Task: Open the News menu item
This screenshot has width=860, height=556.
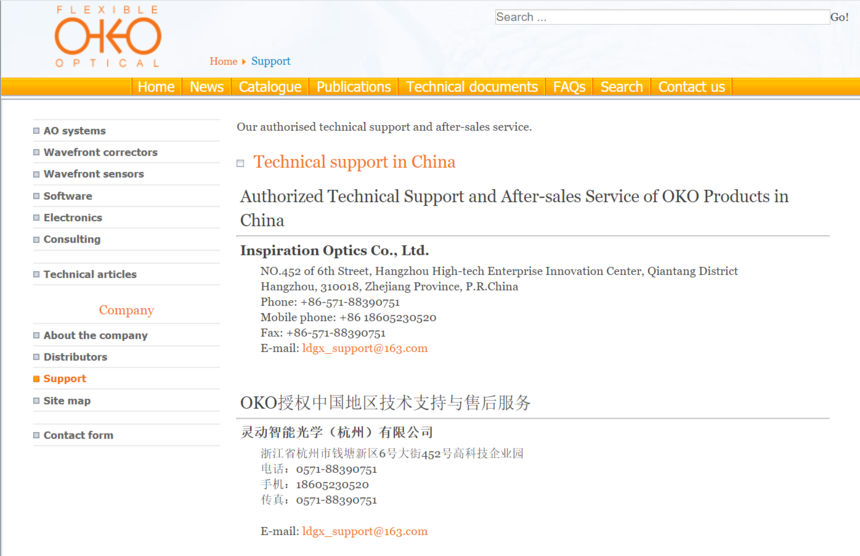Action: (x=206, y=87)
